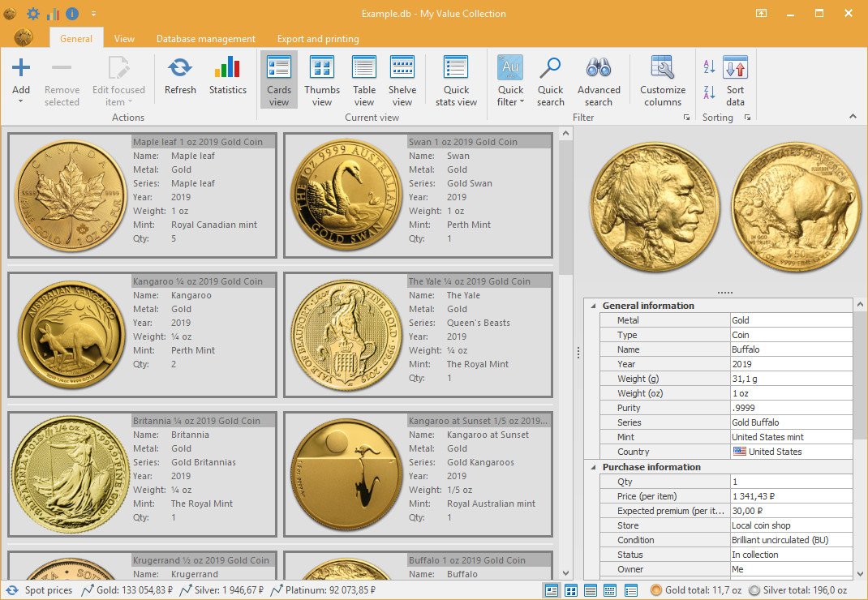Collapse the General information section
The image size is (868, 600).
coord(593,306)
